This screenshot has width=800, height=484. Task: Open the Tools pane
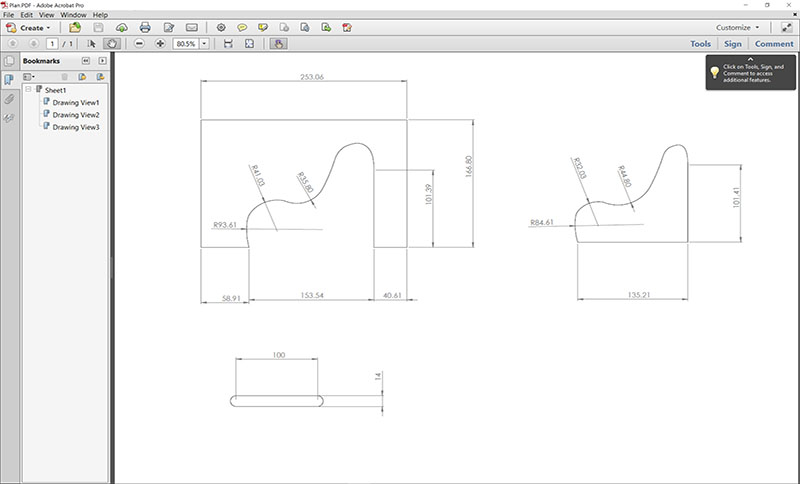(701, 44)
